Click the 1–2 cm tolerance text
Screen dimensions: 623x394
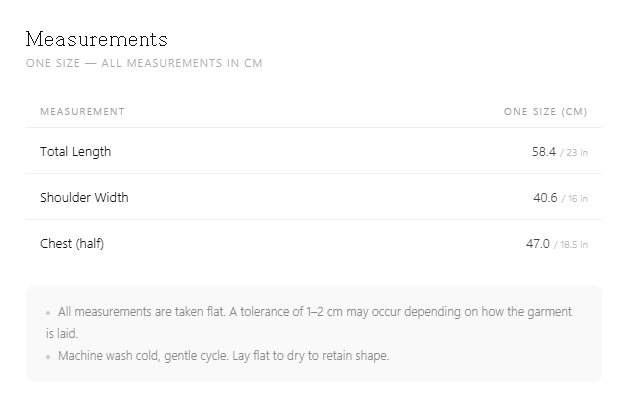pos(324,312)
